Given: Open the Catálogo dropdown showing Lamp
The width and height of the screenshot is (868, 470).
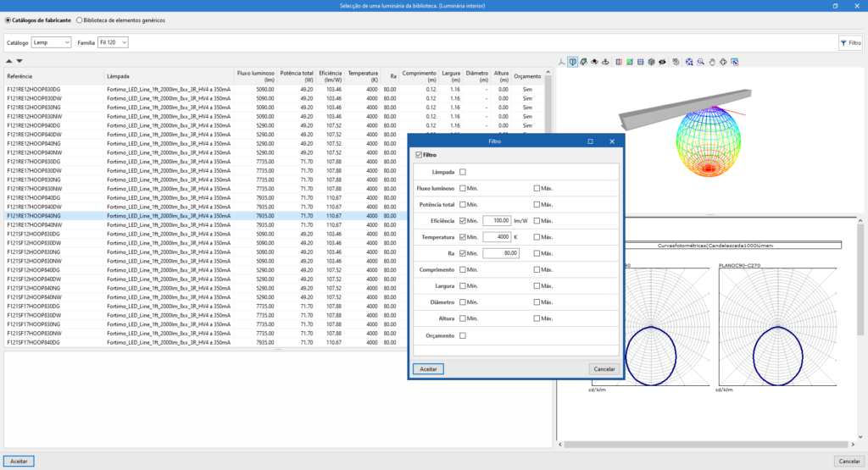Looking at the screenshot, I should click(51, 41).
